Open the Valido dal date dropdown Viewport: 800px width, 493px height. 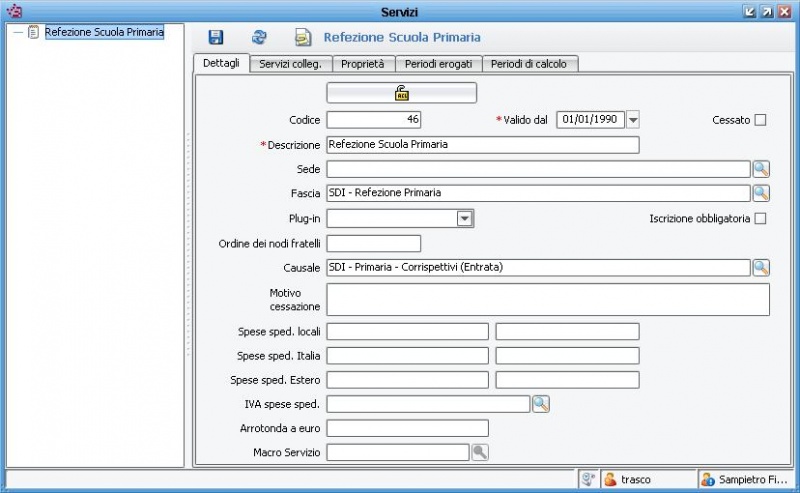point(632,120)
